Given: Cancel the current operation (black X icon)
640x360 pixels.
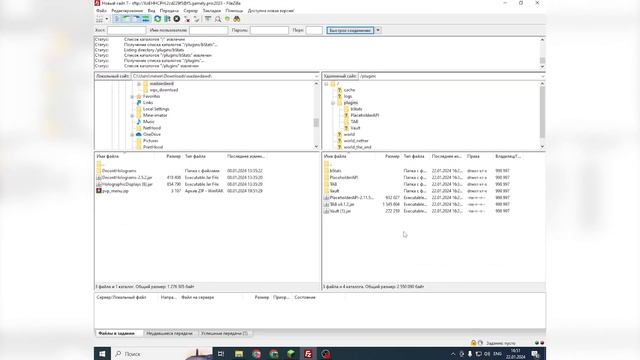Looking at the screenshot, I should [177, 19].
